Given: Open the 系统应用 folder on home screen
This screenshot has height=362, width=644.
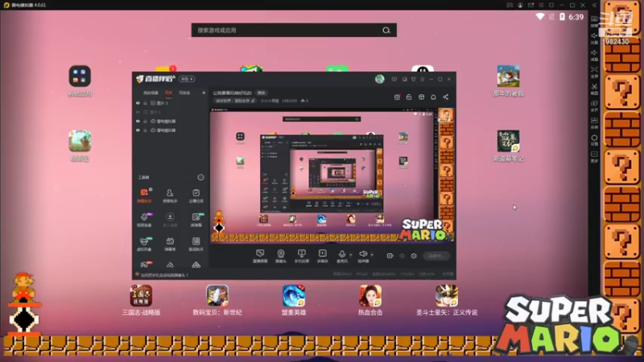Looking at the screenshot, I should 80,81.
